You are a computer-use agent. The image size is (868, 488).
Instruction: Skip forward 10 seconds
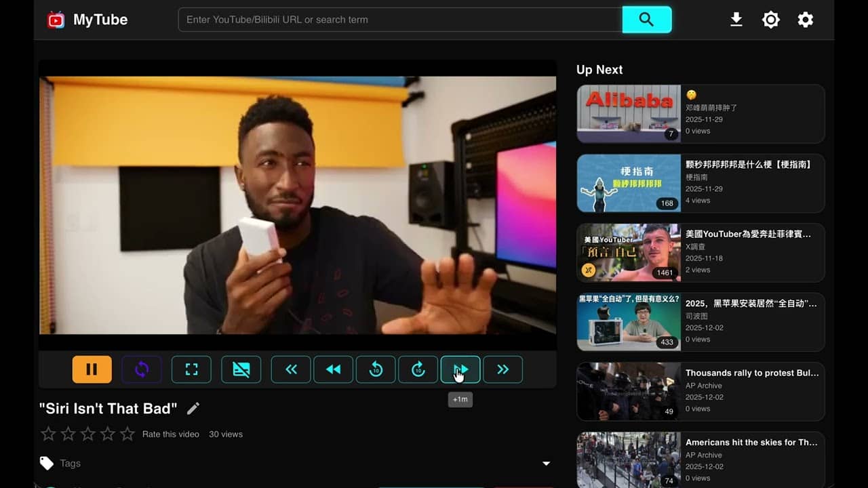(x=418, y=369)
